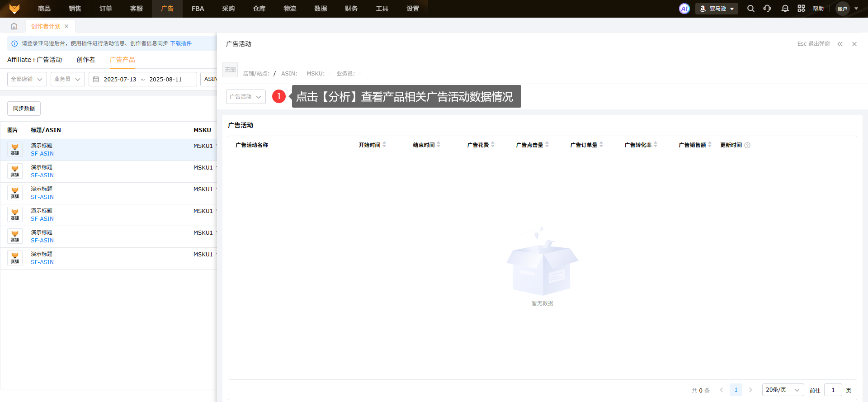
Task: Expand the 业务员 filter dropdown
Action: pyautogui.click(x=68, y=79)
